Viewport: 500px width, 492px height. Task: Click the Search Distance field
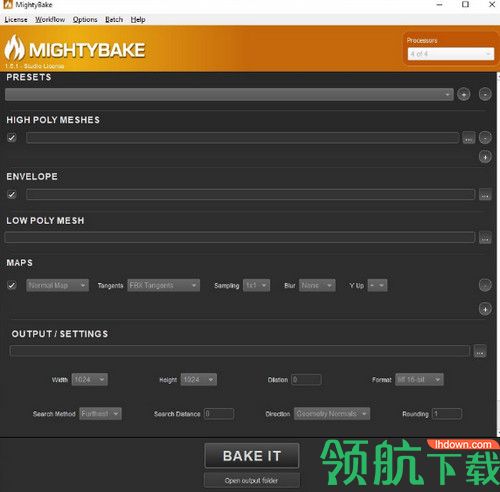coord(219,414)
